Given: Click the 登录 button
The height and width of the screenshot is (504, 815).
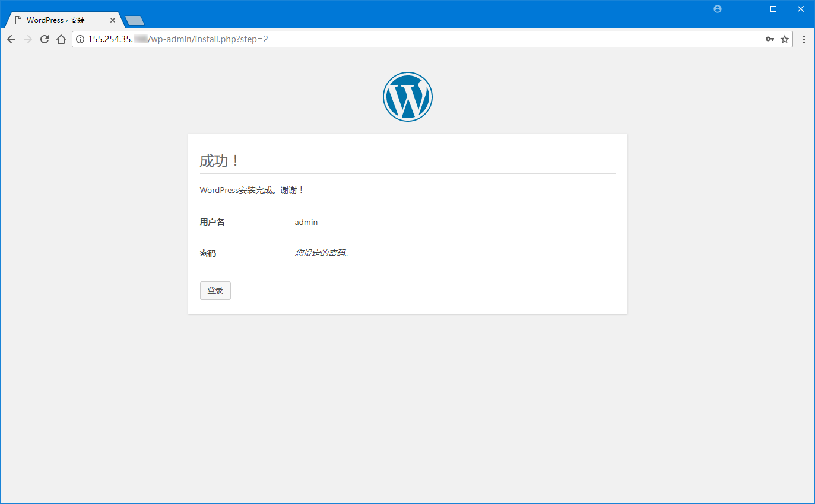Looking at the screenshot, I should (x=215, y=290).
